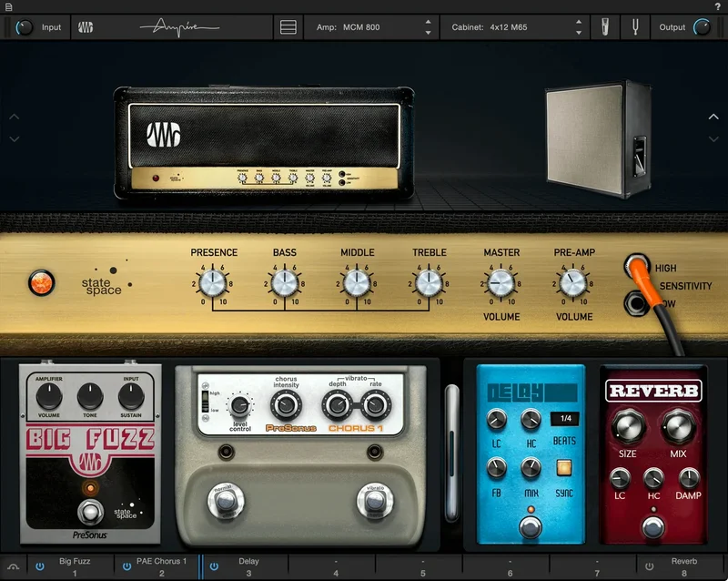The height and width of the screenshot is (581, 728).
Task: Open the microphone edit controls icon
Action: click(604, 27)
